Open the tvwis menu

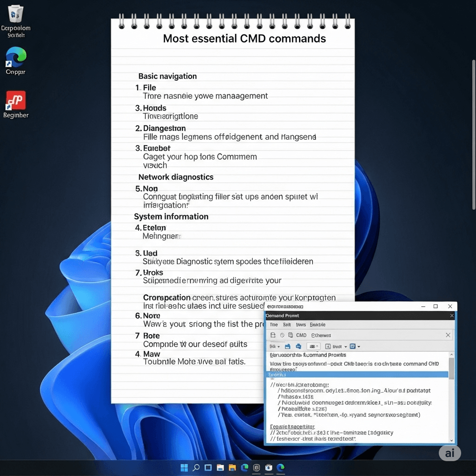(301, 324)
